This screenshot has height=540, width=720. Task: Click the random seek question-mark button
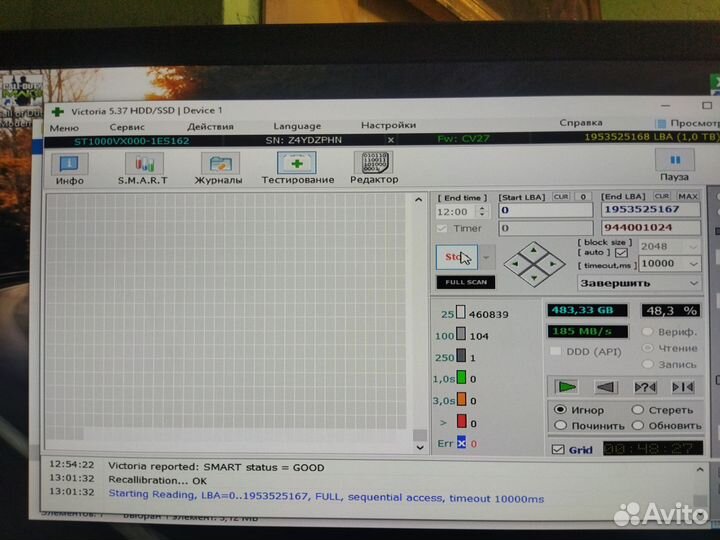(x=645, y=387)
